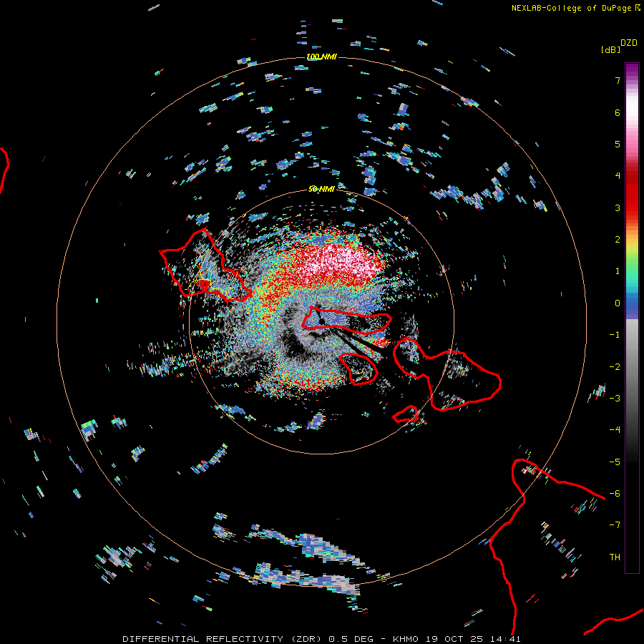Viewport: 644px width, 644px height.
Task: Click the -5 value on color scale
Action: [x=615, y=462]
